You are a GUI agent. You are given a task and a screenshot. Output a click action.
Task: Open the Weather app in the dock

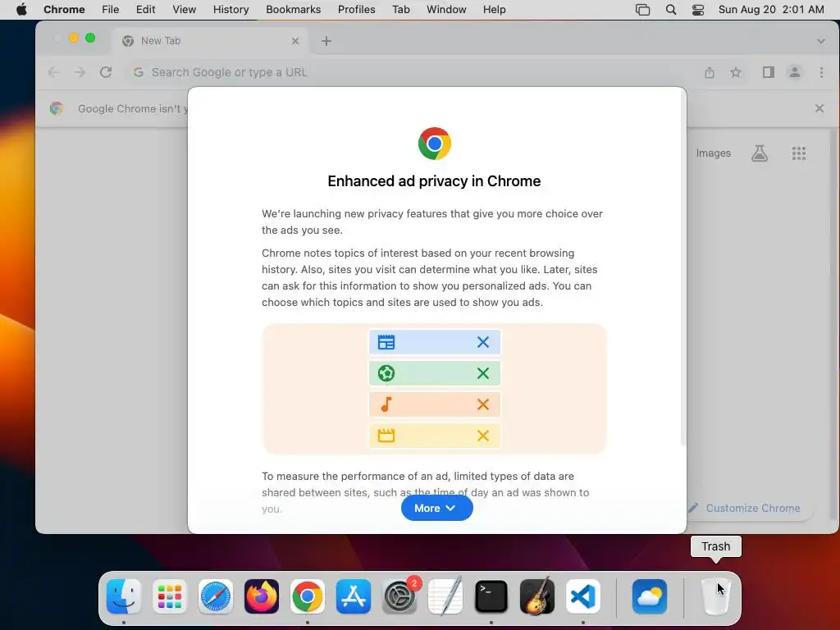coord(650,596)
